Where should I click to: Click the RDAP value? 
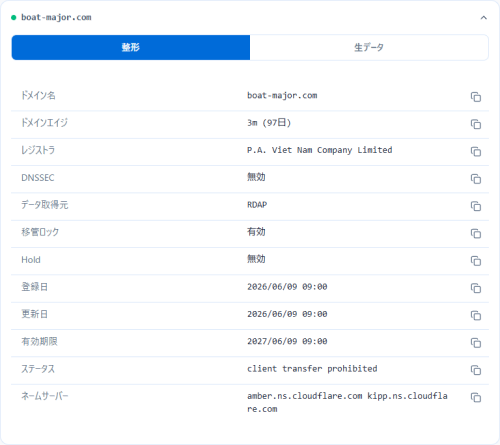257,205
